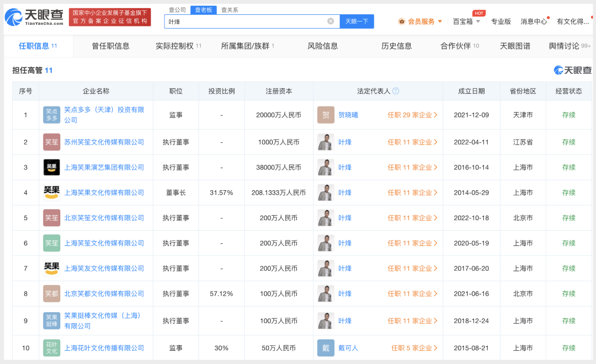596x364 pixels.
Task: Open 上海笑果文化传媒有限公司 company link
Action: click(x=104, y=192)
